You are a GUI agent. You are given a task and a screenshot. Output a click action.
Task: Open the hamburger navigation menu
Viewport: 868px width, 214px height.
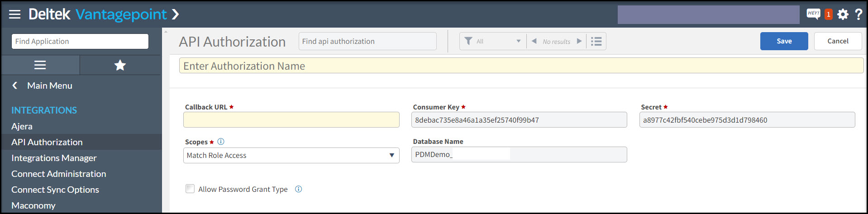point(15,14)
